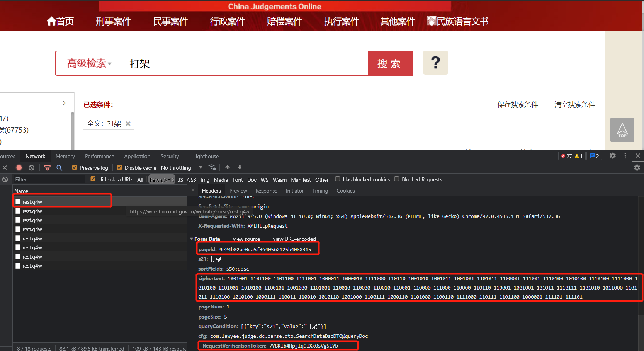The width and height of the screenshot is (644, 351).
Task: Click the record network log button
Action: (x=19, y=167)
